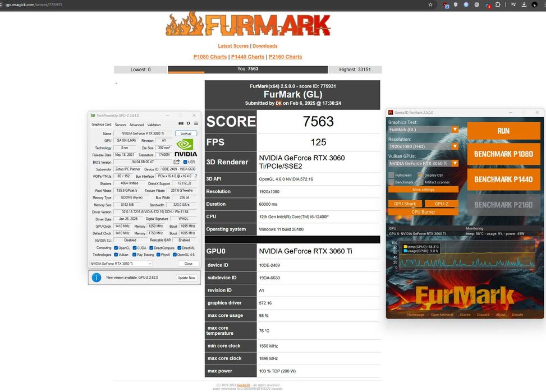Viewport: 546px width, 392px height.
Task: Click the GPU-Z button in FurMark
Action: point(442,204)
